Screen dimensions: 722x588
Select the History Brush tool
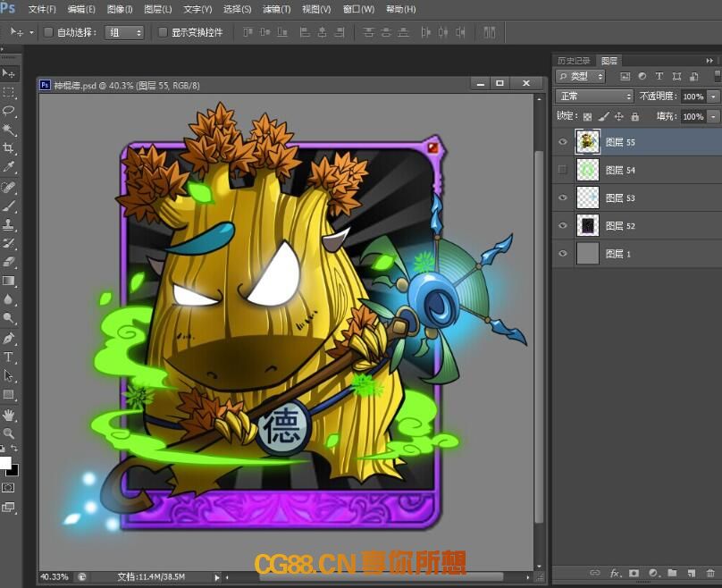pos(8,243)
